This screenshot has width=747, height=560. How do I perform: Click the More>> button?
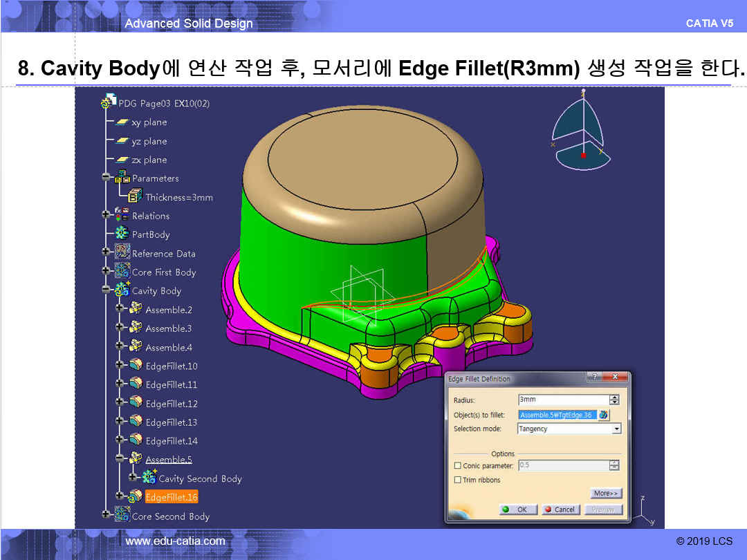pyautogui.click(x=606, y=493)
